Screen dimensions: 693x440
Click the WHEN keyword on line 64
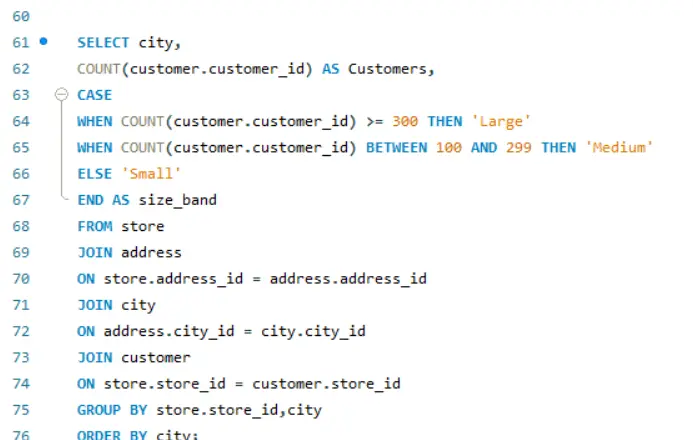coord(95,121)
